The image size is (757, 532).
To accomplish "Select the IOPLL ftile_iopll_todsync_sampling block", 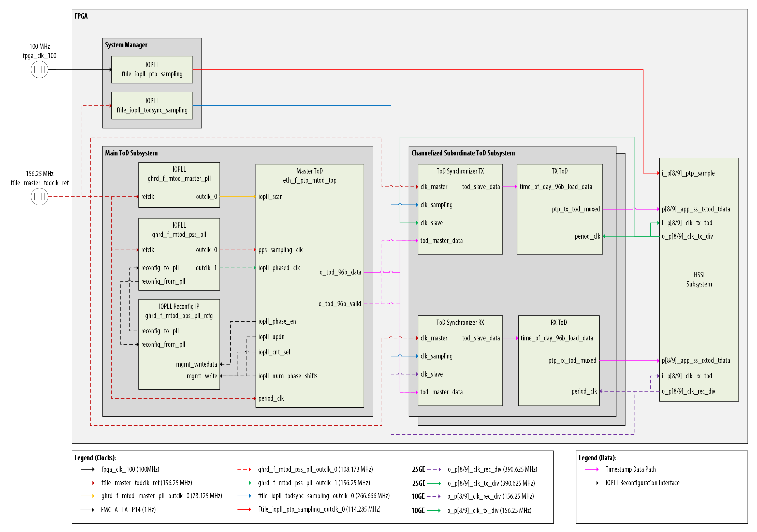I will point(152,106).
